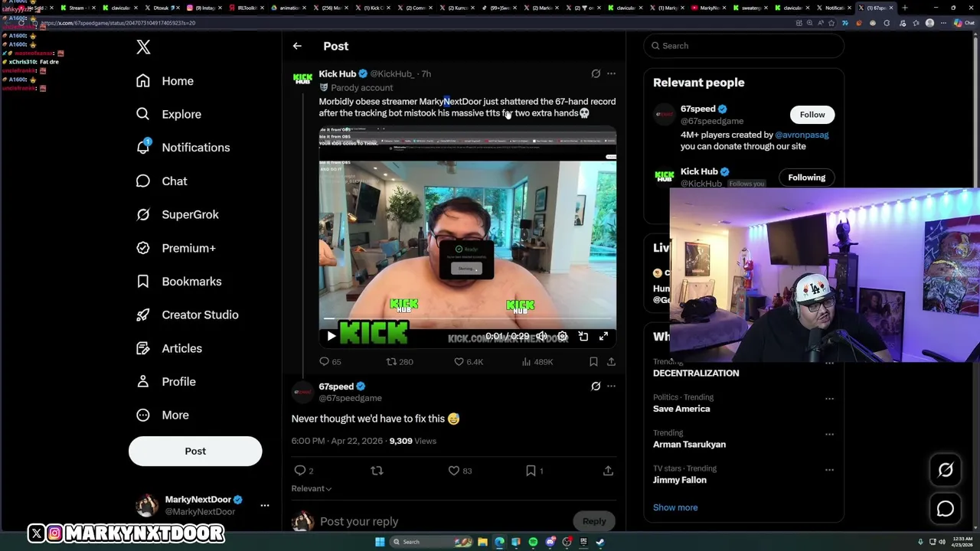Expand the Relevant sort dropdown
980x551 pixels.
[x=312, y=488]
